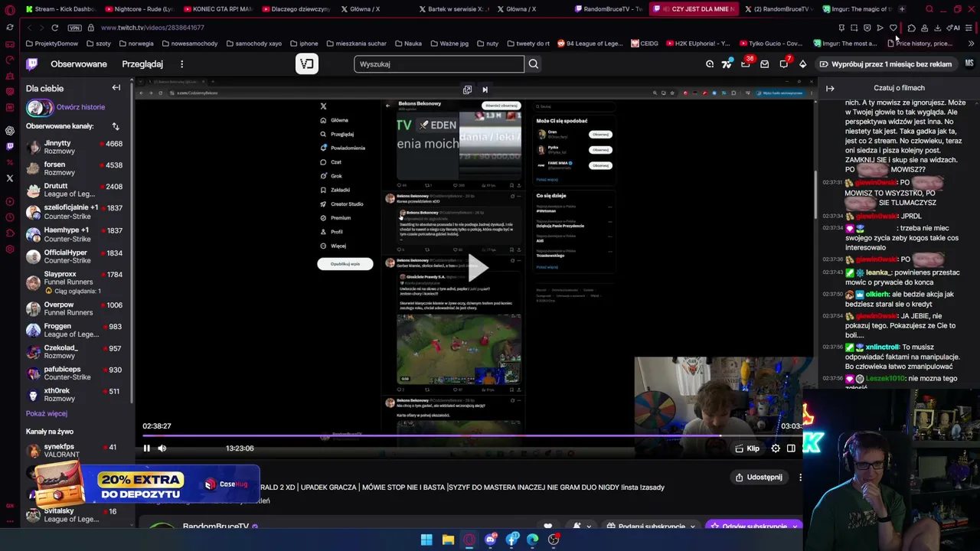
Task: Create a clip with Klip button
Action: point(747,448)
